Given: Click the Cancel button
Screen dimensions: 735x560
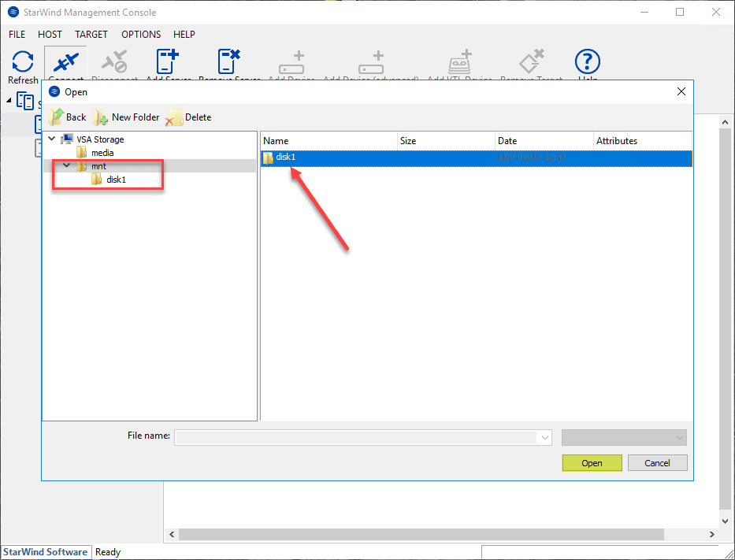Looking at the screenshot, I should [x=657, y=463].
